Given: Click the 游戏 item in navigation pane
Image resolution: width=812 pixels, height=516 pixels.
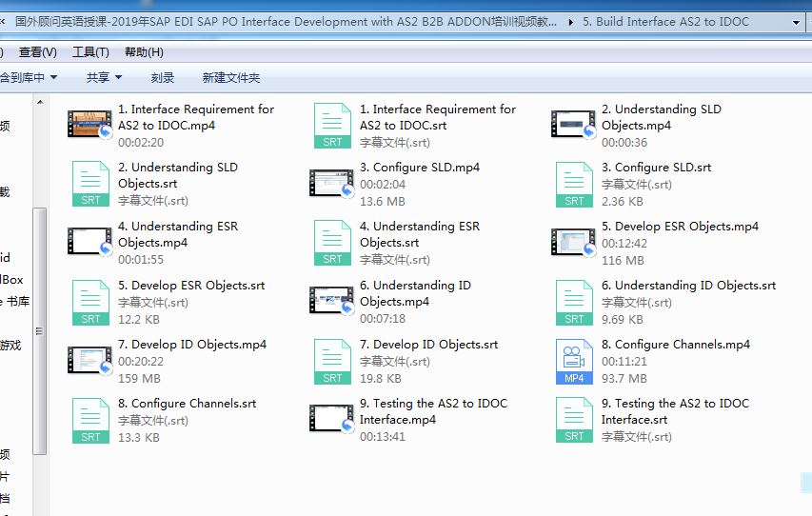Looking at the screenshot, I should pos(10,346).
